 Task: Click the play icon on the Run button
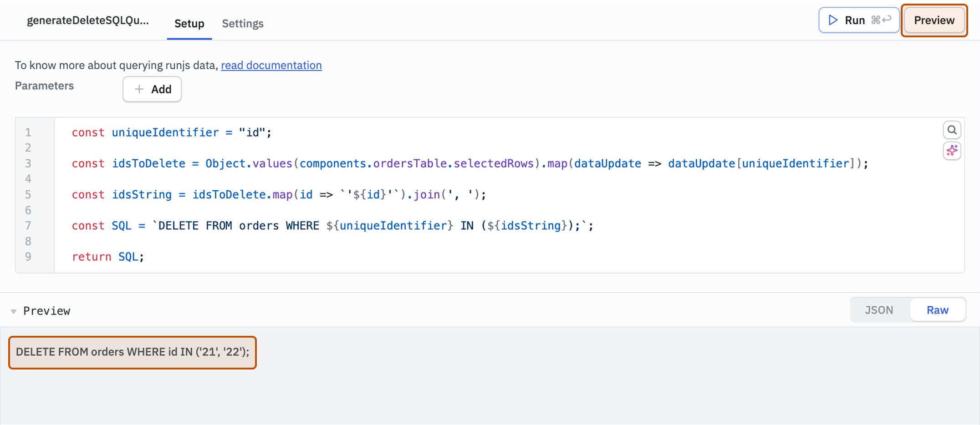pyautogui.click(x=833, y=20)
